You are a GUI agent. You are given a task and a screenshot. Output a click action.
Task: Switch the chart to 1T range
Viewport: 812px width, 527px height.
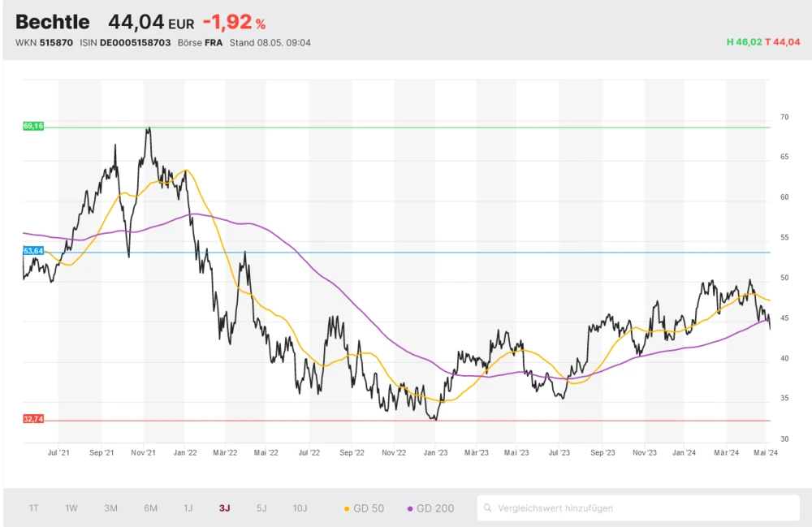[34, 508]
